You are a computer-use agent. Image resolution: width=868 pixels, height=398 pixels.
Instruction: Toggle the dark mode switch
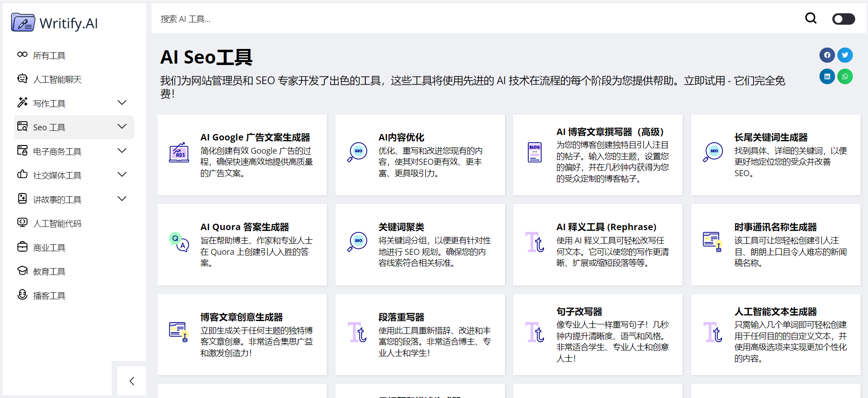(x=843, y=19)
